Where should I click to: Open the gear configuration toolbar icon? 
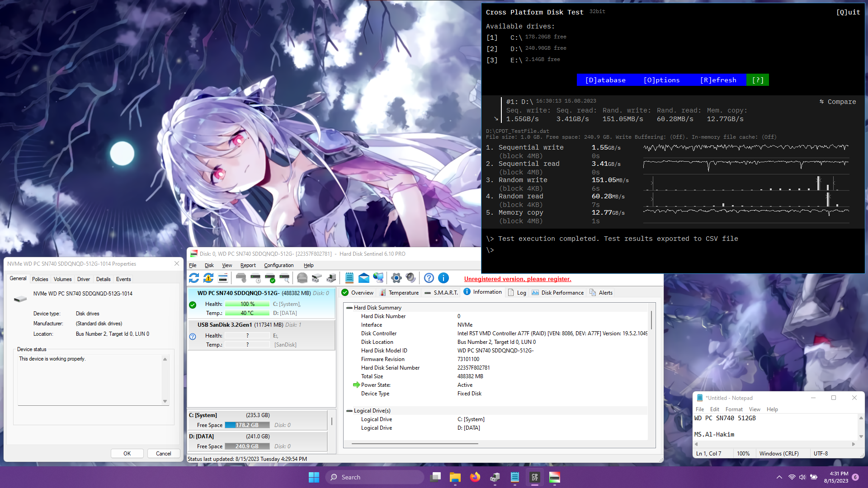click(x=396, y=278)
